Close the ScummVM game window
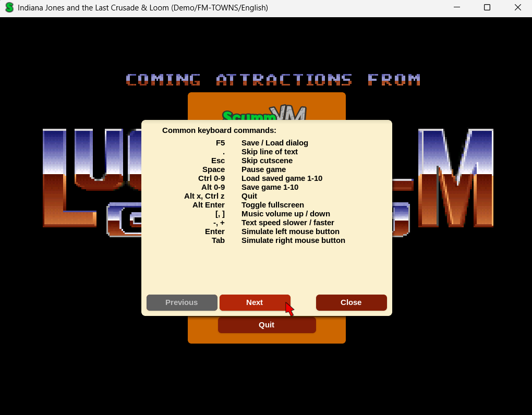 517,7
